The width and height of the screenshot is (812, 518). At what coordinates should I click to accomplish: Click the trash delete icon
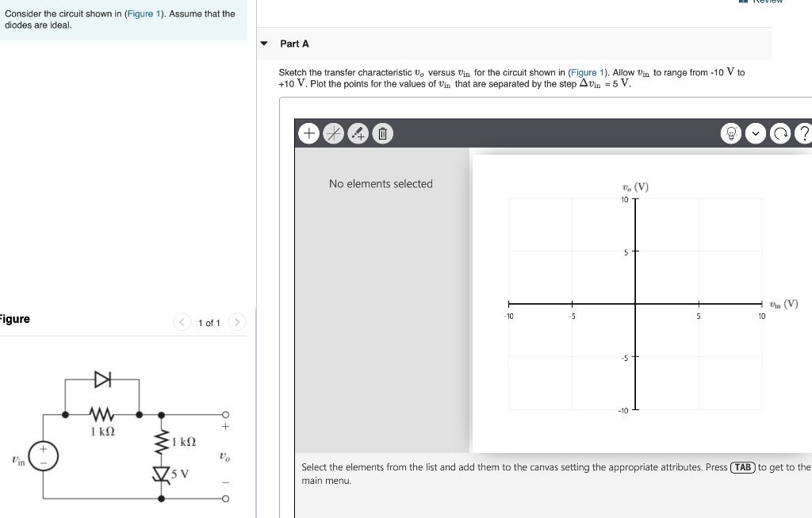(x=383, y=133)
